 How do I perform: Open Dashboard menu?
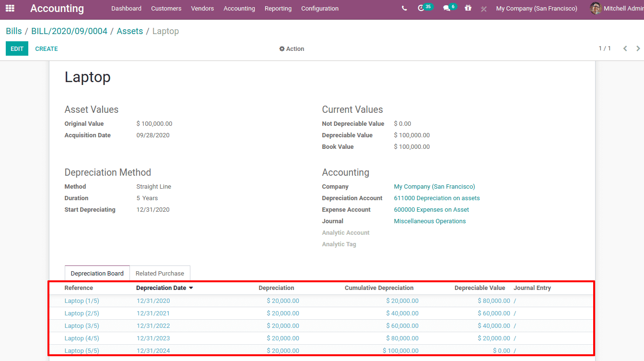pos(126,9)
